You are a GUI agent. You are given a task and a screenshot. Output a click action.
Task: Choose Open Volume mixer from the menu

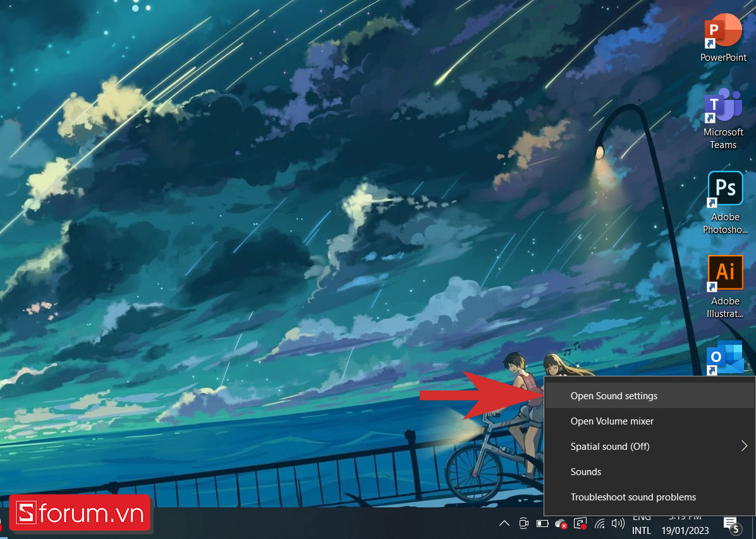point(649,421)
